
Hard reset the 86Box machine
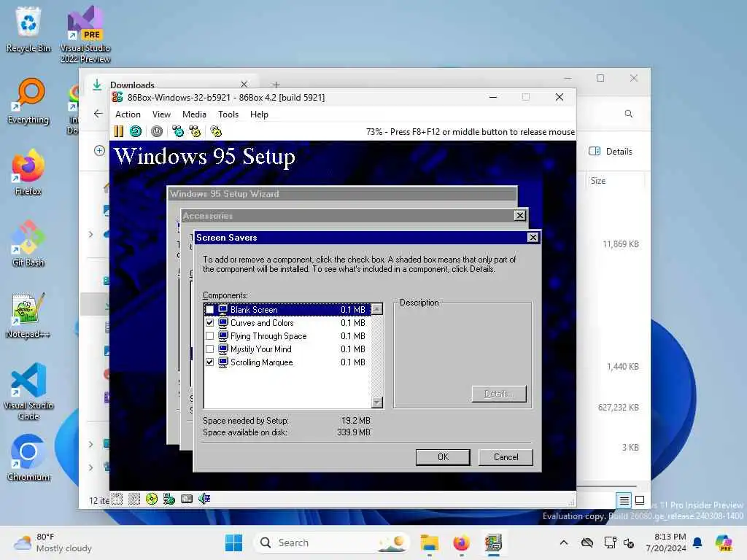pos(136,131)
